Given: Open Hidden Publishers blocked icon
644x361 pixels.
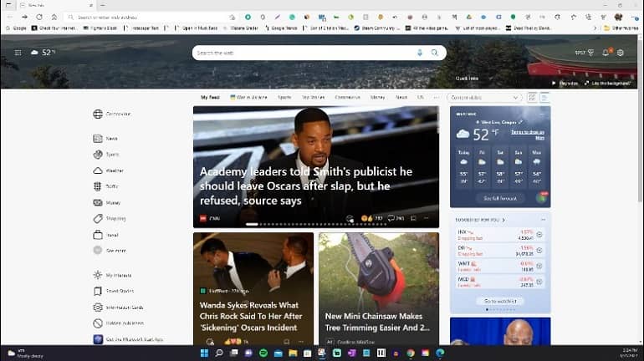Looking at the screenshot, I should coord(98,323).
